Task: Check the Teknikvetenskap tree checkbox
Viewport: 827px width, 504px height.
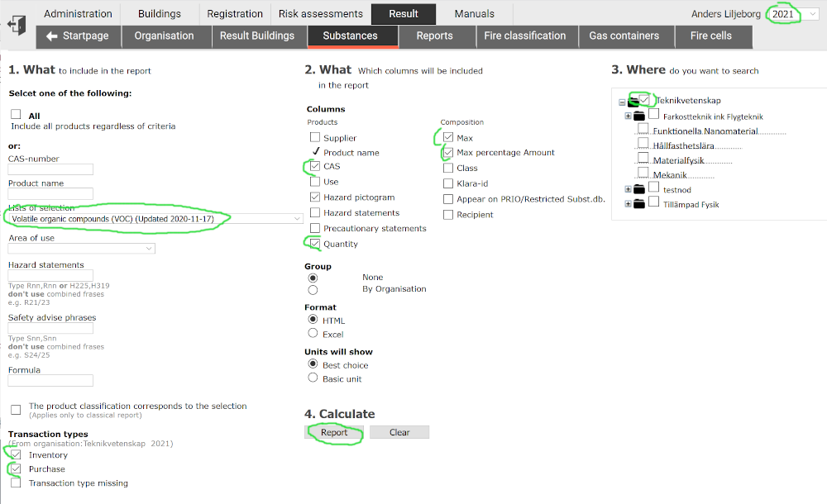Action: pyautogui.click(x=644, y=99)
